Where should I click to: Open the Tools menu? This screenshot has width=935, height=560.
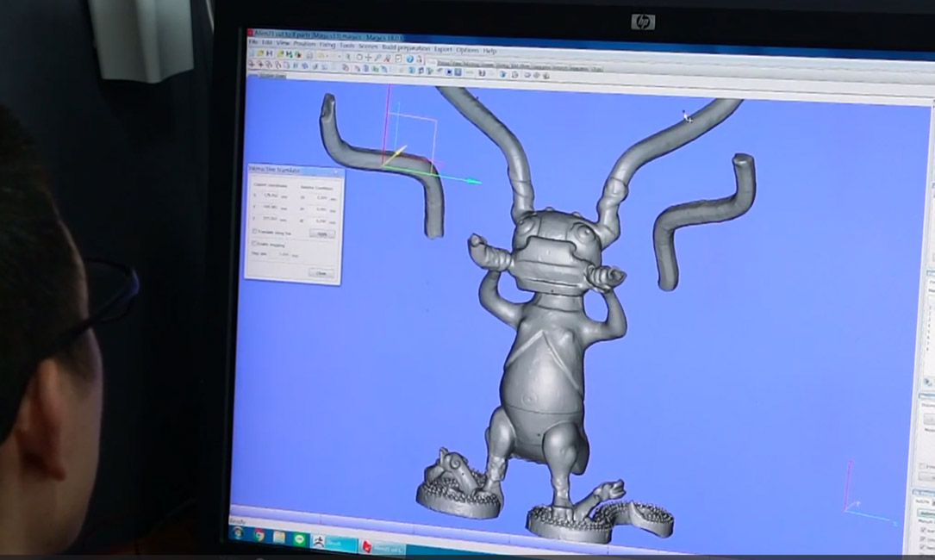click(x=347, y=46)
